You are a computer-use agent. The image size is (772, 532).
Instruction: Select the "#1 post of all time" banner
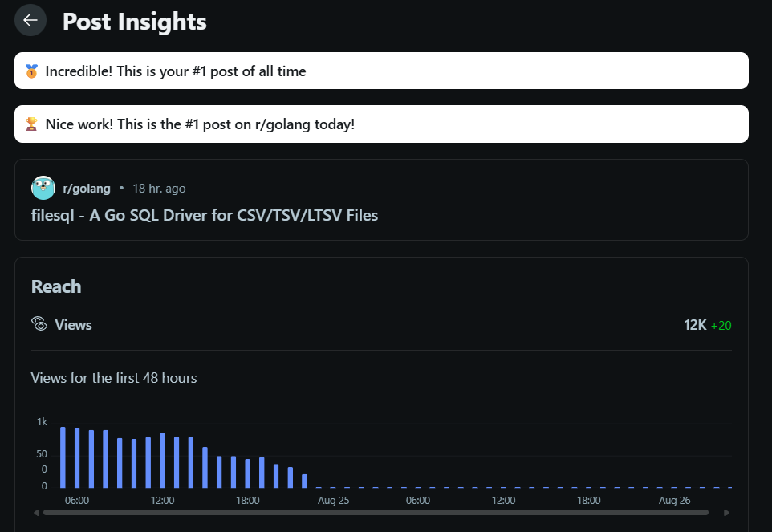381,71
